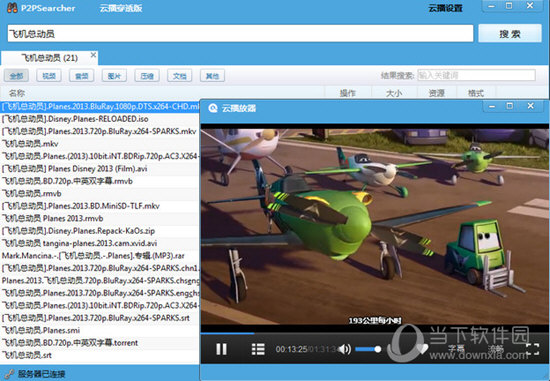The width and height of the screenshot is (550, 381).
Task: Select the Planes Disney 2013 (Film).avi result
Action: tap(100, 169)
